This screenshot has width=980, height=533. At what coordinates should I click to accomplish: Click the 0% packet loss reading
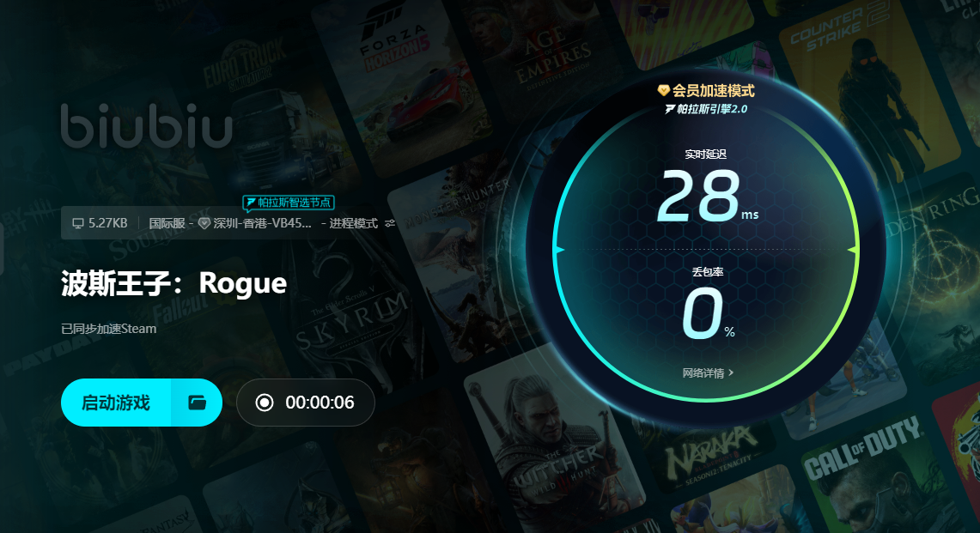point(708,313)
